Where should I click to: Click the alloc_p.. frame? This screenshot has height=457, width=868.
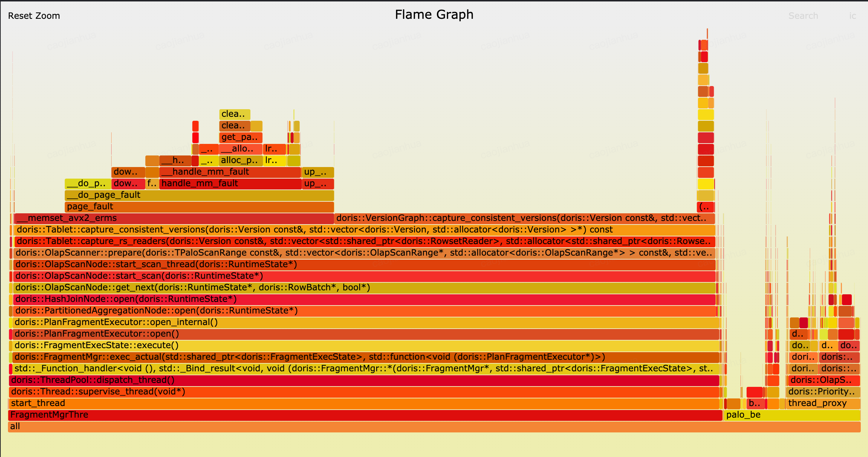(240, 161)
